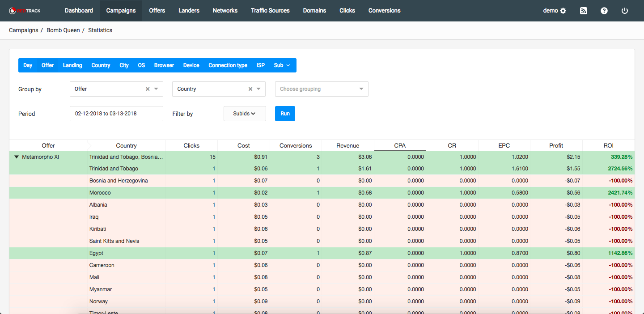The image size is (644, 314).
Task: Expand the SubIds filter dropdown
Action: [244, 114]
